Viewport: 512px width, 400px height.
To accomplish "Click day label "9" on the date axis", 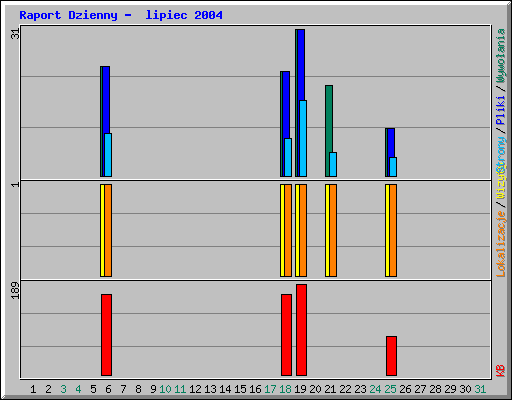I will [x=153, y=389].
